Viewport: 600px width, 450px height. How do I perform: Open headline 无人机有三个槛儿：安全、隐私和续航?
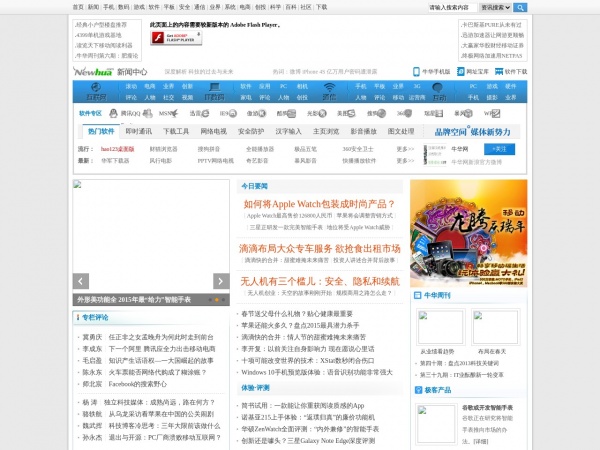pos(320,282)
